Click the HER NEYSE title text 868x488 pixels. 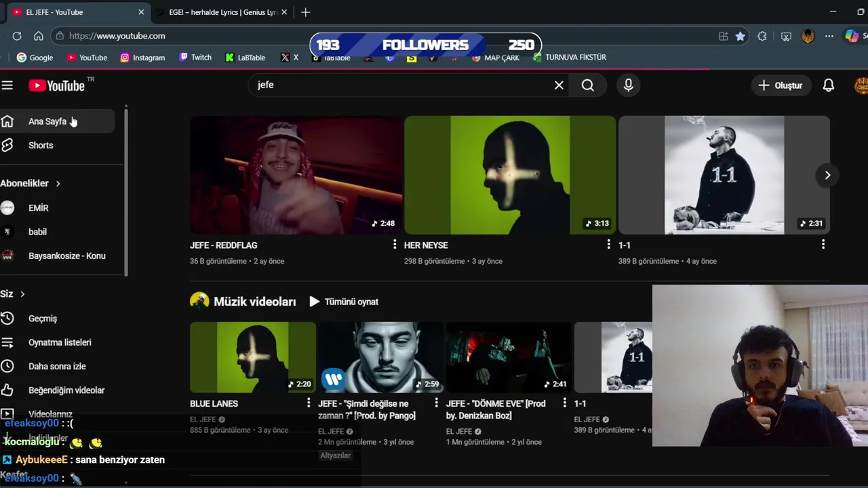click(x=426, y=245)
